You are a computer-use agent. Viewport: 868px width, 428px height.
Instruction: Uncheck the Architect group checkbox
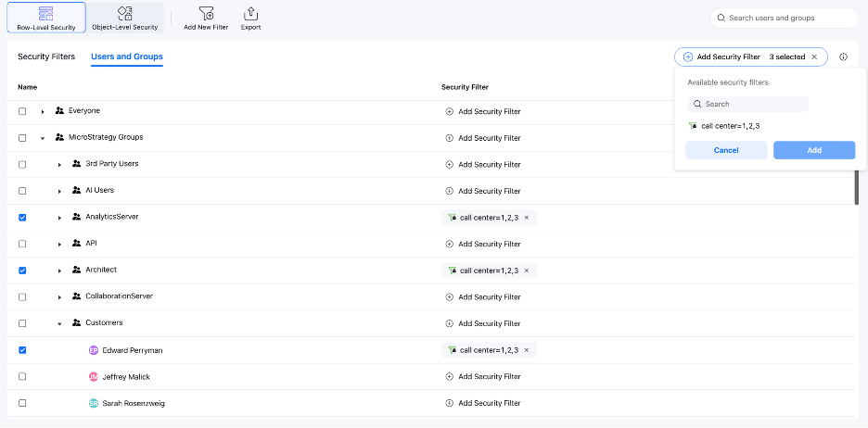[x=22, y=271]
